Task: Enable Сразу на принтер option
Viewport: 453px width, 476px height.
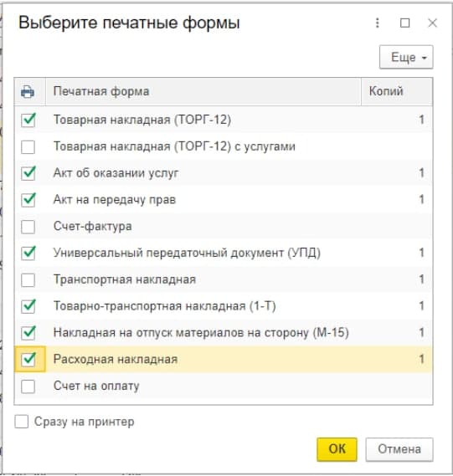Action: point(22,422)
